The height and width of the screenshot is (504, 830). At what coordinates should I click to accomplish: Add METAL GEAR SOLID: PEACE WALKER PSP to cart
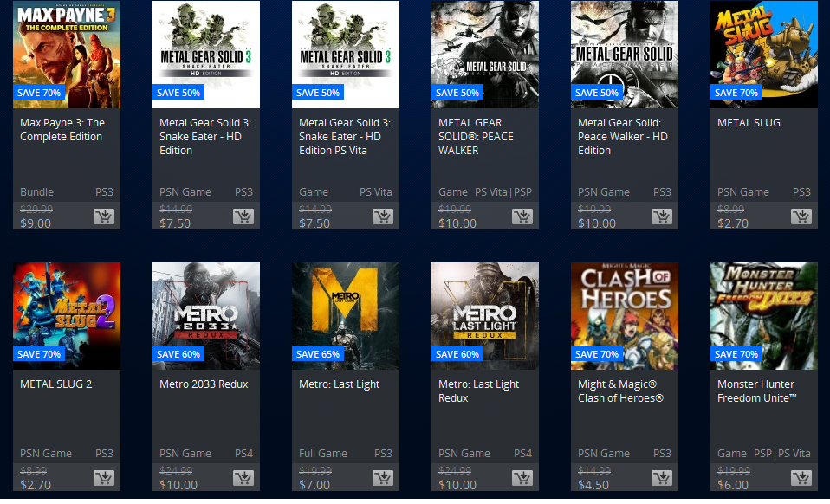[522, 216]
